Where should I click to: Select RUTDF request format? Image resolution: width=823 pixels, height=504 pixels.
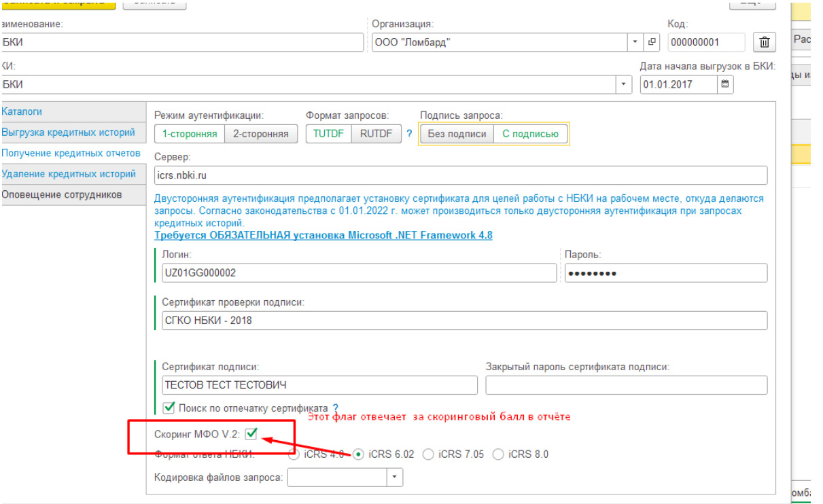377,134
